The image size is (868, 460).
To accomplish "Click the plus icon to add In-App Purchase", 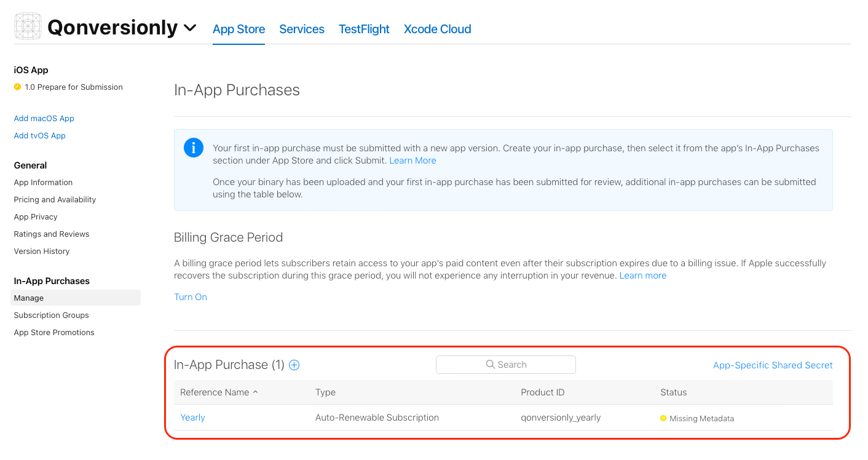I will (294, 365).
